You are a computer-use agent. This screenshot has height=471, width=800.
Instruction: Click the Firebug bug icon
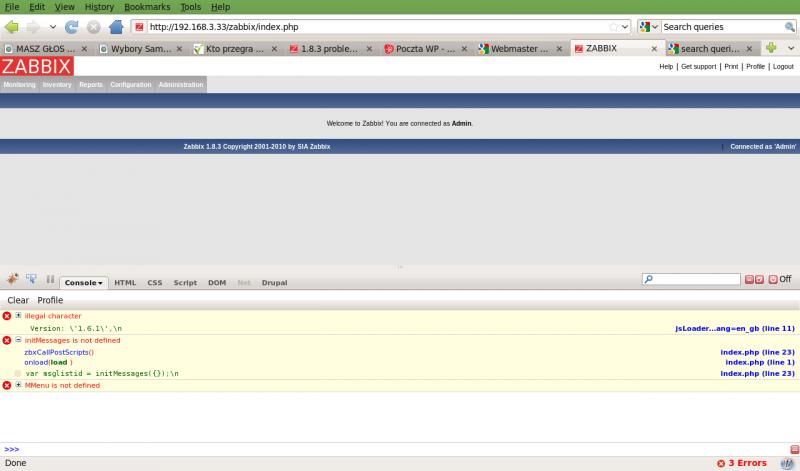click(12, 279)
